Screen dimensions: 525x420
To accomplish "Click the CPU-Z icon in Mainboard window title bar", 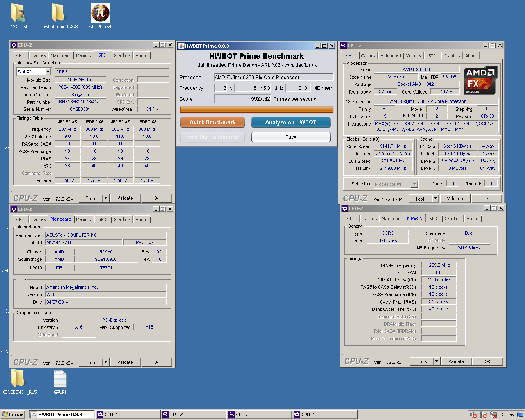I will coord(14,209).
